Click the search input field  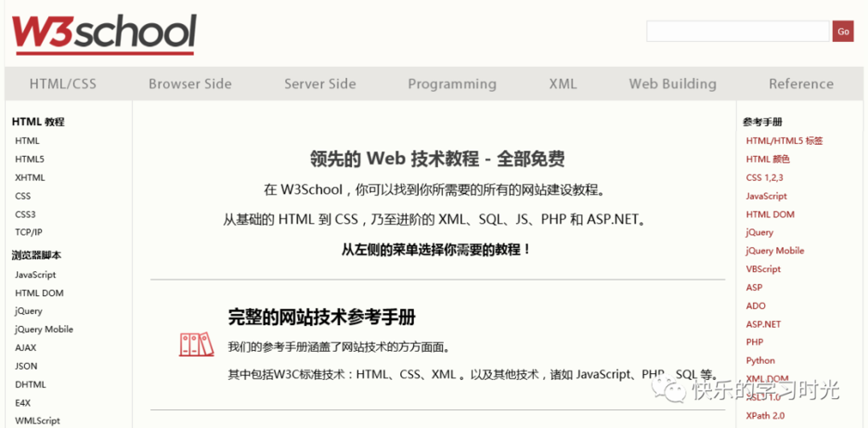(x=738, y=32)
